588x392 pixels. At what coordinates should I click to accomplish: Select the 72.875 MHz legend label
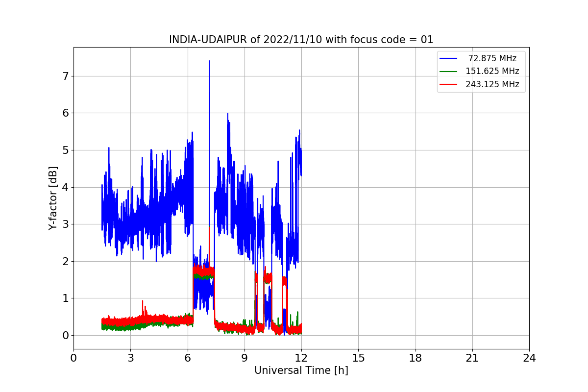pos(492,58)
